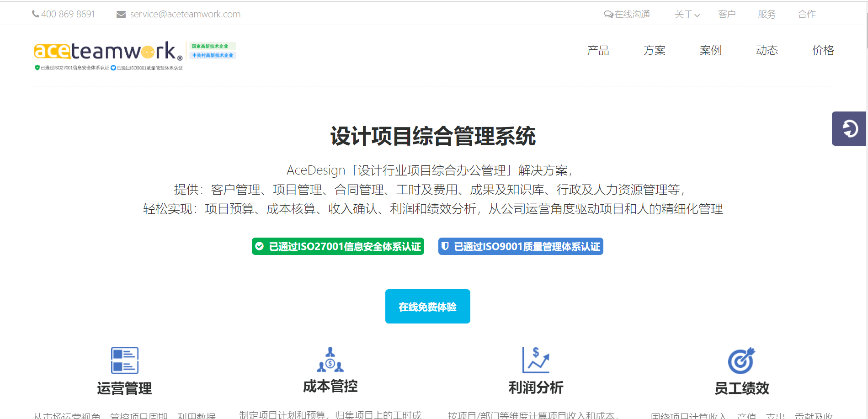Click the 利润分析 chart icon

pos(536,360)
